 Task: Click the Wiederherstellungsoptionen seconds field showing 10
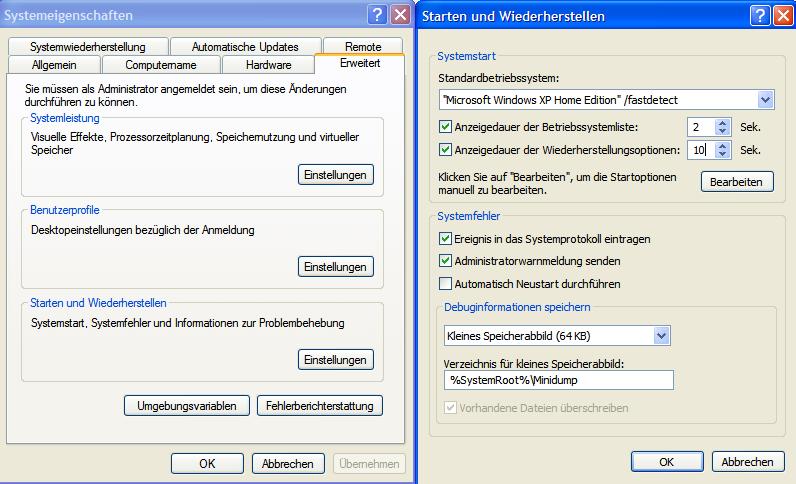[x=702, y=150]
